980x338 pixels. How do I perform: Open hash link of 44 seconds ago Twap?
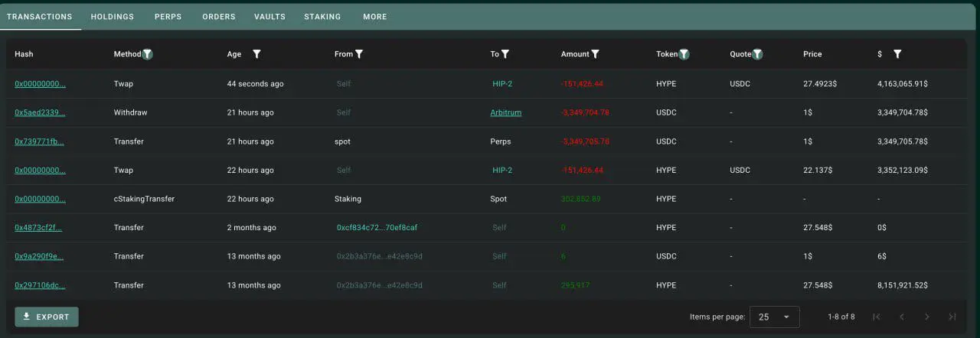coord(40,84)
